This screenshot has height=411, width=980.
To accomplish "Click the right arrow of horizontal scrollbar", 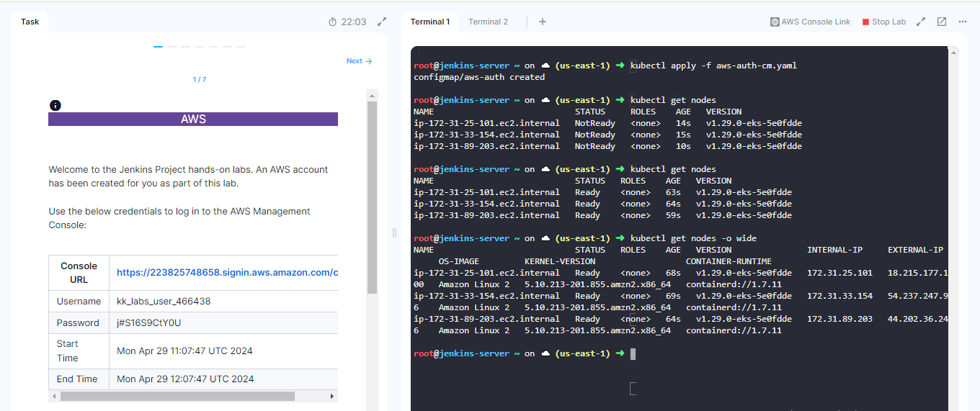I will pos(332,396).
